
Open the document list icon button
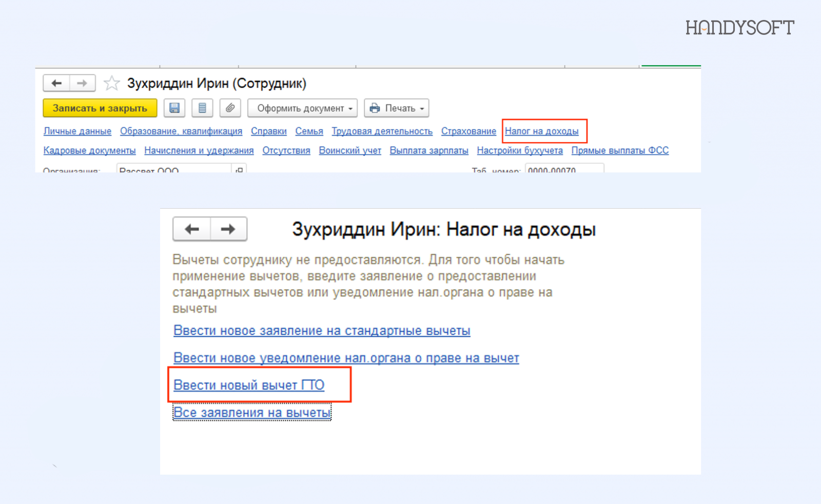point(202,108)
